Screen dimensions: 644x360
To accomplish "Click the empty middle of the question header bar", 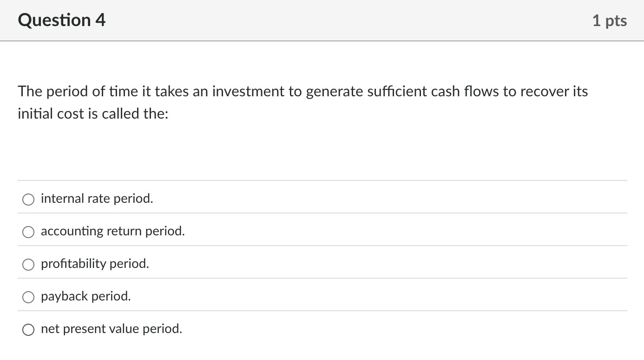I will pos(325,20).
